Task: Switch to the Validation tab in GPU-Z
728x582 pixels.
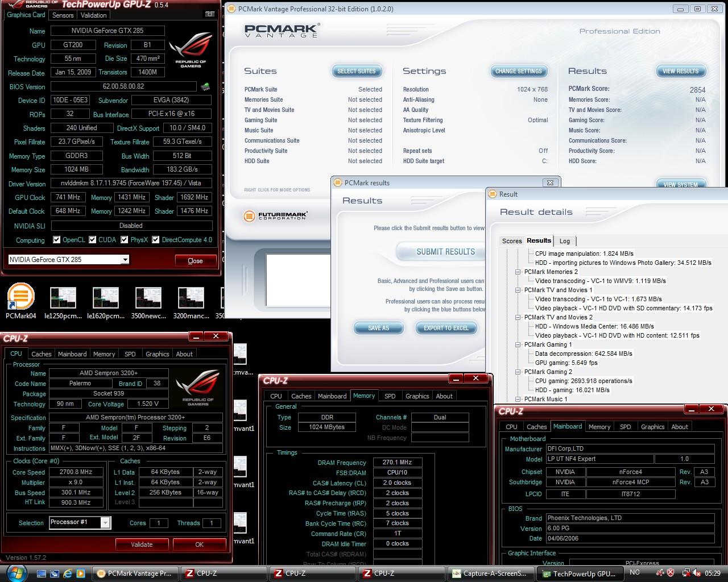Action: (93, 15)
